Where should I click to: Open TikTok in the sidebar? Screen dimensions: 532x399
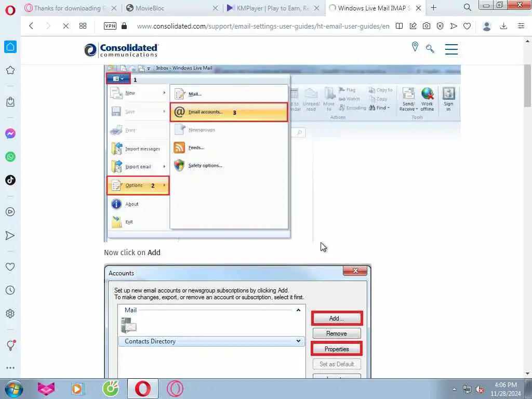[x=10, y=180]
